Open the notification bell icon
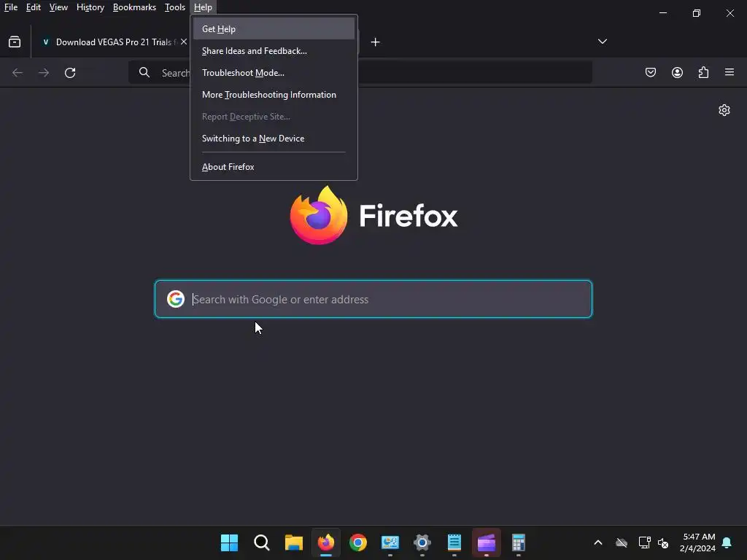The image size is (747, 560). point(727,542)
